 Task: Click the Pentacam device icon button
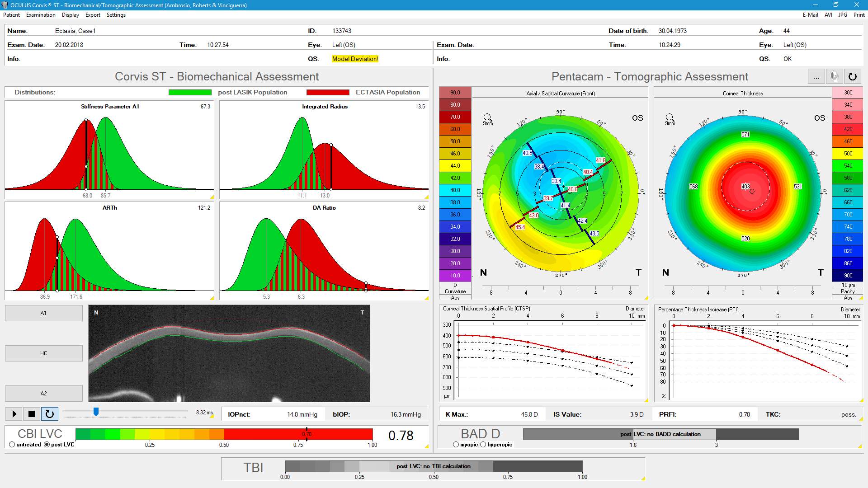point(834,76)
